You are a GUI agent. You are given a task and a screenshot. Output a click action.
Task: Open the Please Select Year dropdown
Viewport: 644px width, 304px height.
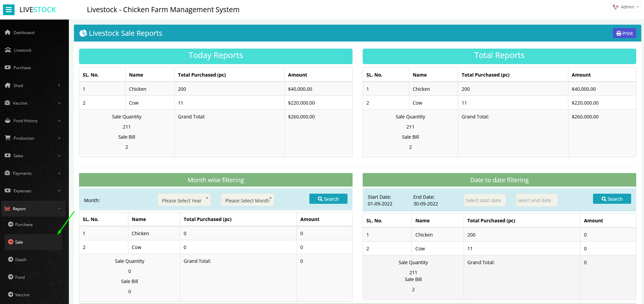[184, 200]
